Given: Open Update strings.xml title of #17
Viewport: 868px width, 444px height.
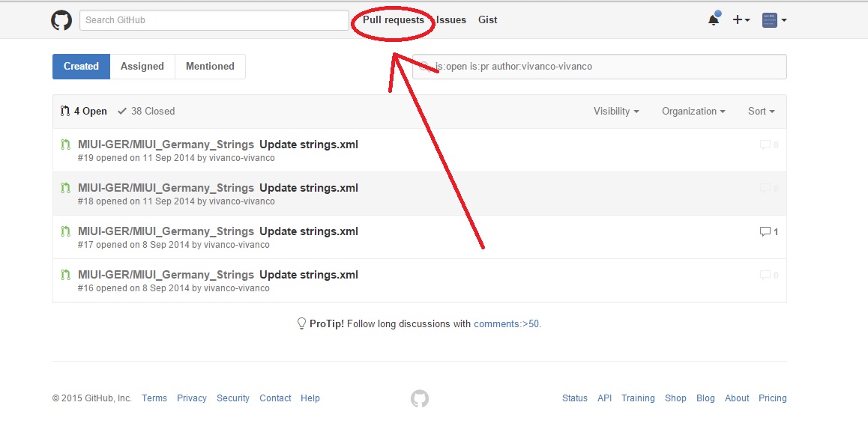Looking at the screenshot, I should [x=309, y=231].
